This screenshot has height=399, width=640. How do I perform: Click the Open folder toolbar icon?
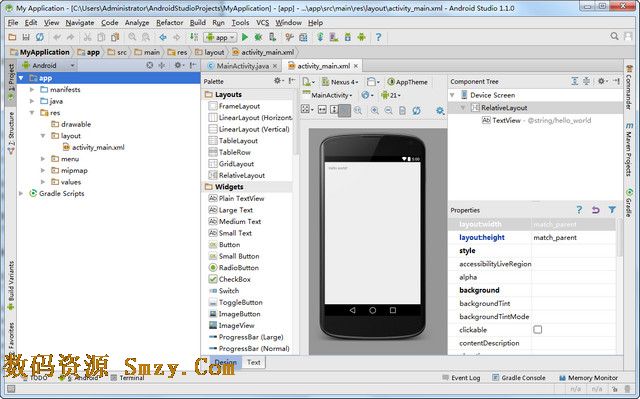click(x=12, y=38)
